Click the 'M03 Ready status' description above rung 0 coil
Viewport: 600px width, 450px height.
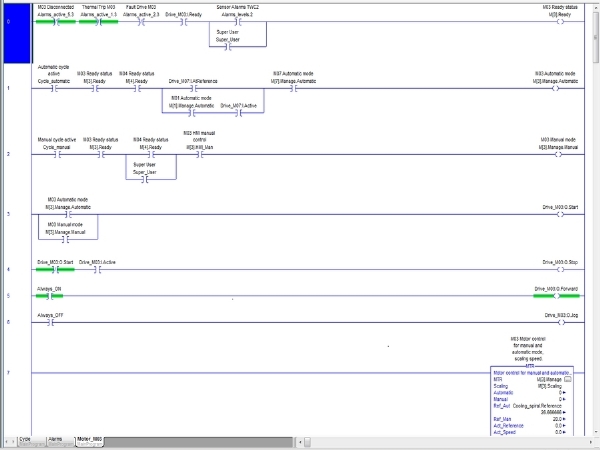(x=560, y=7)
